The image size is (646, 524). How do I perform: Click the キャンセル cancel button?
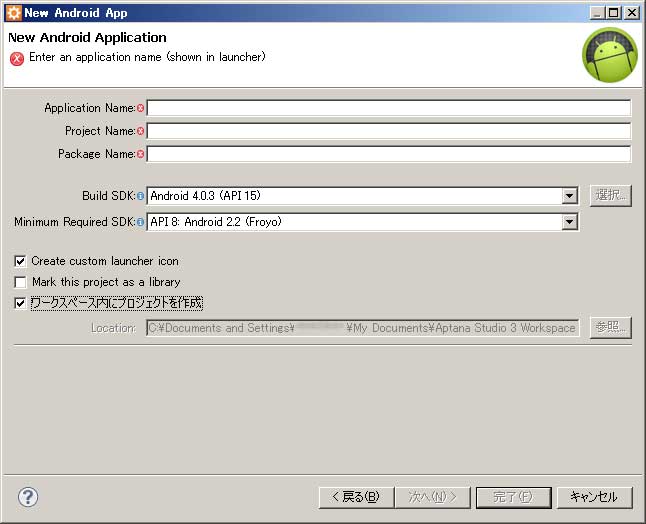(593, 497)
